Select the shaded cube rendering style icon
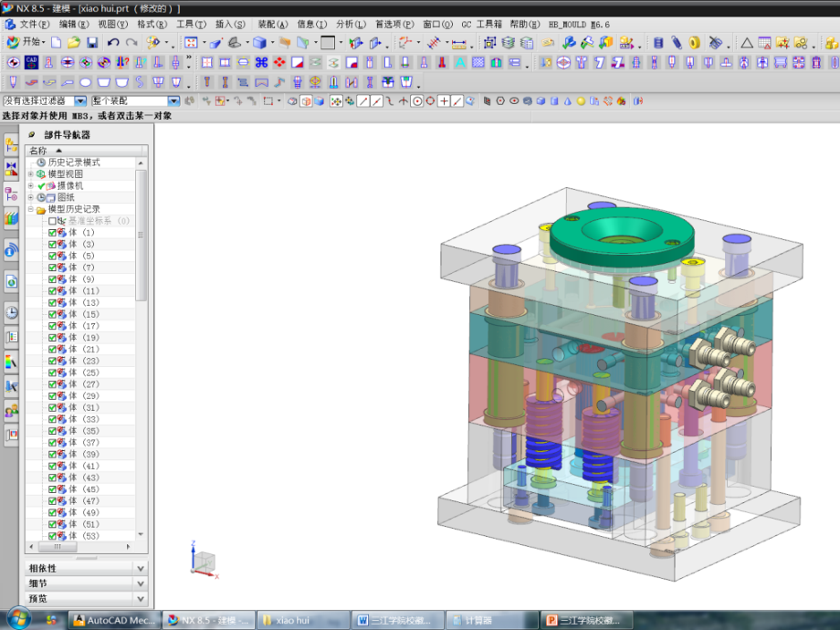This screenshot has width=840, height=630. pyautogui.click(x=260, y=42)
